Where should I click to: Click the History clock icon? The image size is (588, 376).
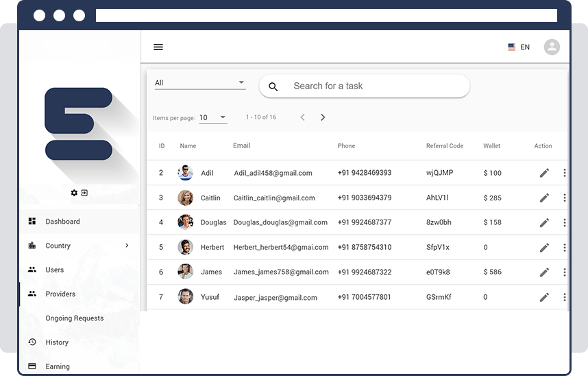pyautogui.click(x=32, y=342)
